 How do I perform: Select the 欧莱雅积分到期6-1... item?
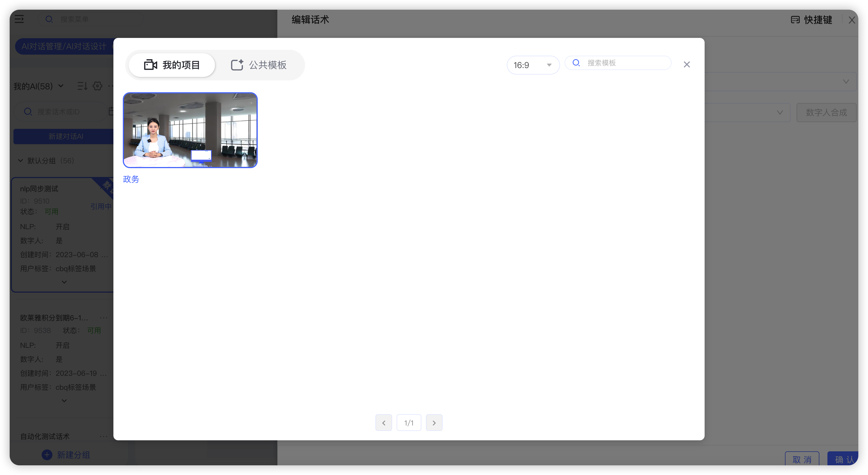click(54, 318)
